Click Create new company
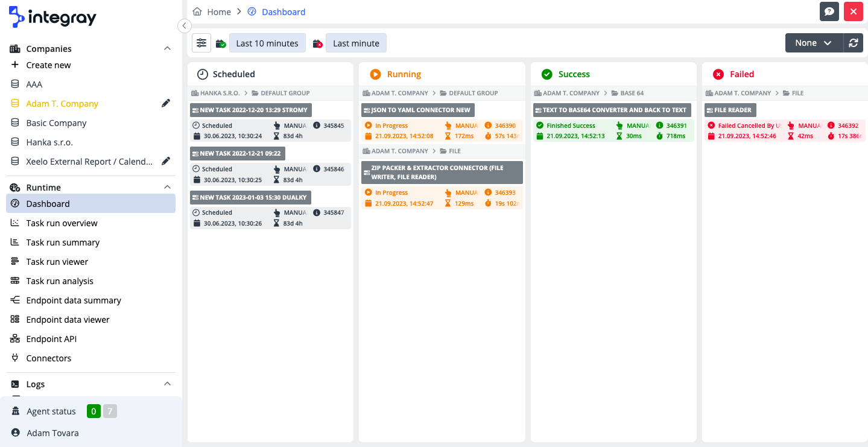 coord(48,65)
